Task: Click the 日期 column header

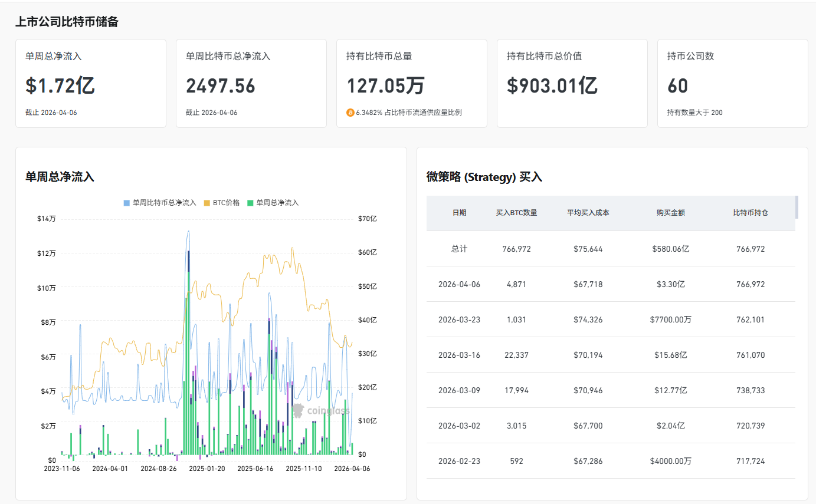Action: 459,213
